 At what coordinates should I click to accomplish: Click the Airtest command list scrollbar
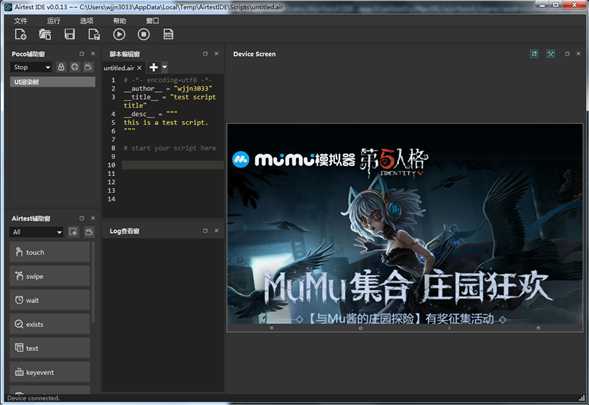(x=93, y=282)
